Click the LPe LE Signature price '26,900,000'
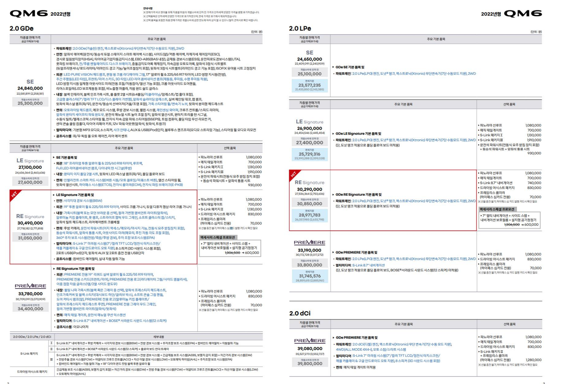Screen dimensions: 588x384 pos(309,128)
